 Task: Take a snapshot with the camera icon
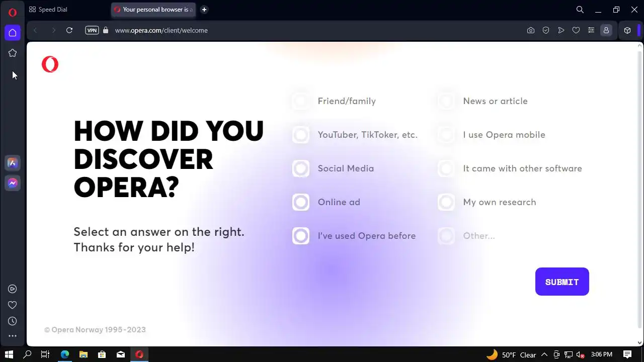(531, 30)
